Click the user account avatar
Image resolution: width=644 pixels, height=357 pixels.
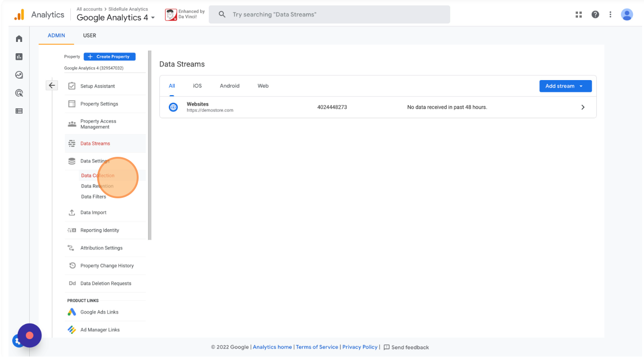(x=627, y=15)
